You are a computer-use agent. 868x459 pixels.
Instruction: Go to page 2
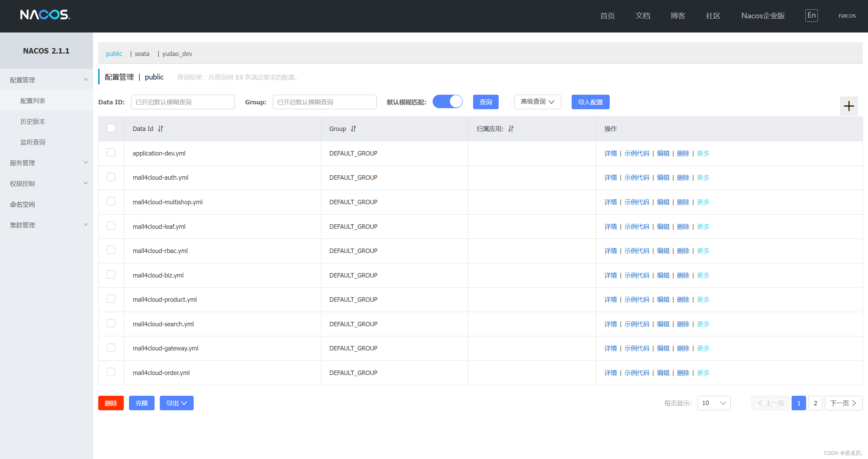click(x=815, y=403)
